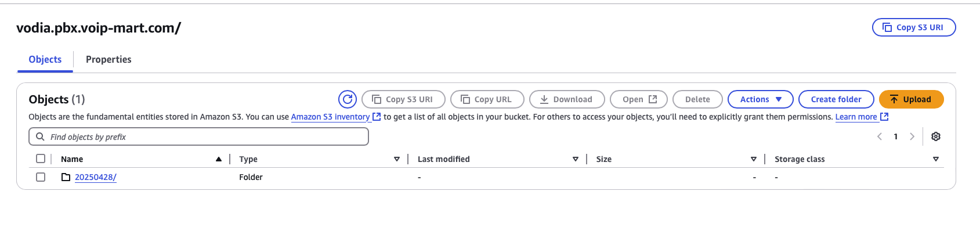Sort by Name ascending arrow
The image size is (980, 245).
click(x=219, y=159)
